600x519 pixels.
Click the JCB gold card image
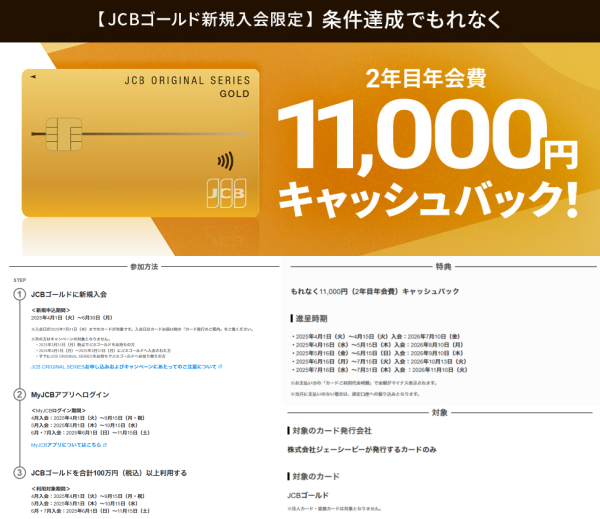click(x=140, y=143)
